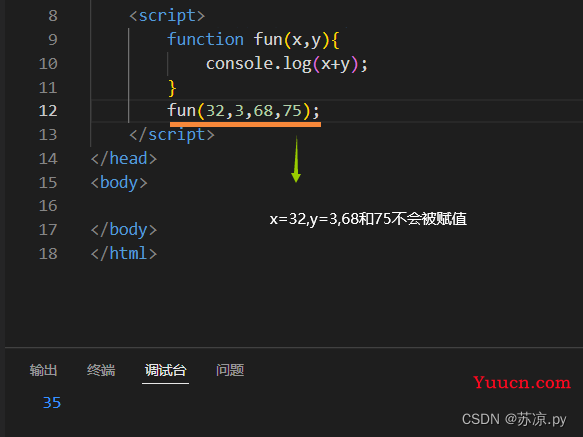Click line number 18 in gutter
583x437 pixels.
[48, 254]
